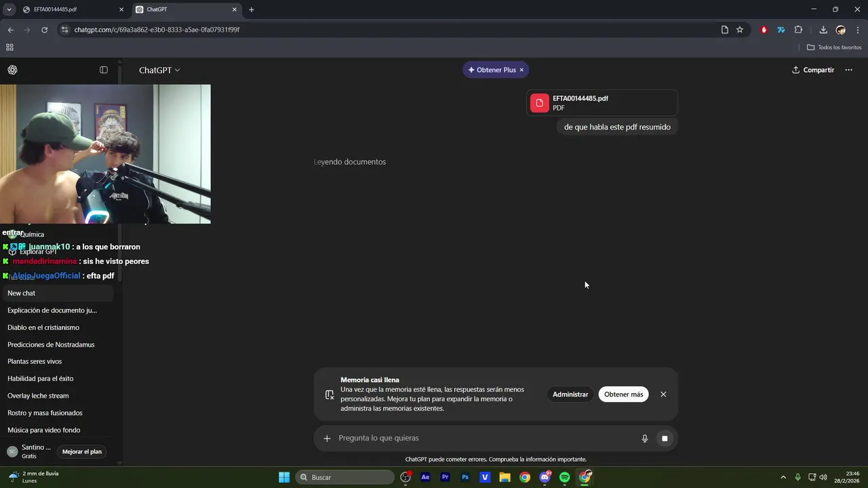The image size is (868, 488).
Task: Click the Administrar memory button
Action: click(570, 394)
